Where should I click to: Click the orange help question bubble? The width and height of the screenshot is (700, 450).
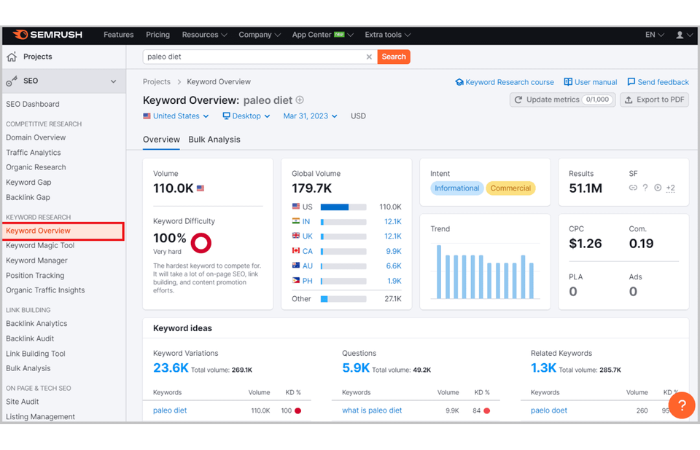click(x=681, y=405)
